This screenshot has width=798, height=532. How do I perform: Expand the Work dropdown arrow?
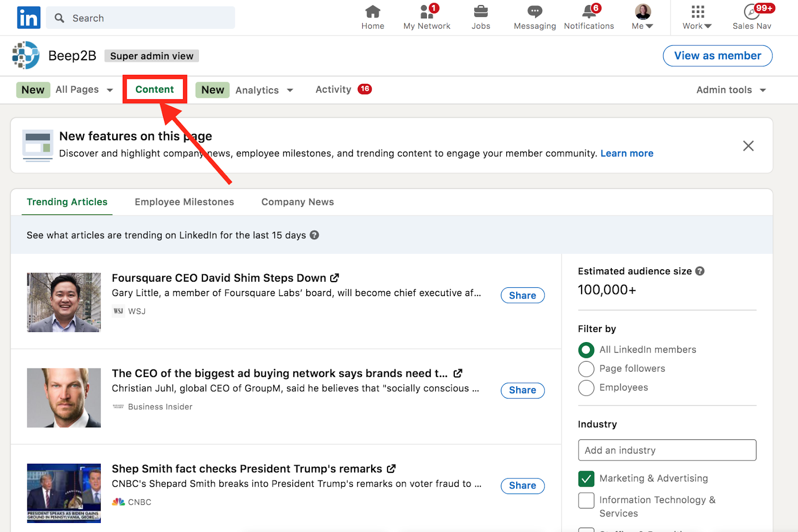tap(708, 26)
